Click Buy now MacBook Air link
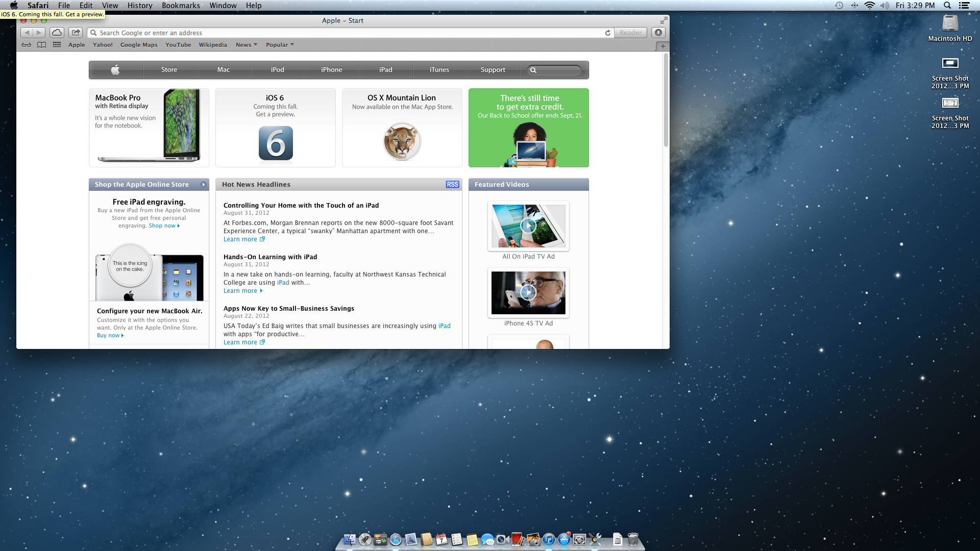The image size is (980, 551). coord(110,336)
